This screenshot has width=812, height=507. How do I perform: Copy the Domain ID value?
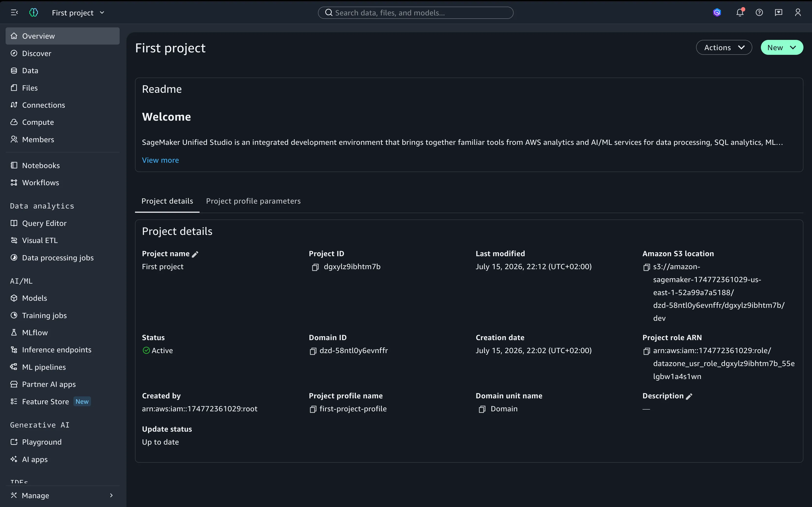313,351
